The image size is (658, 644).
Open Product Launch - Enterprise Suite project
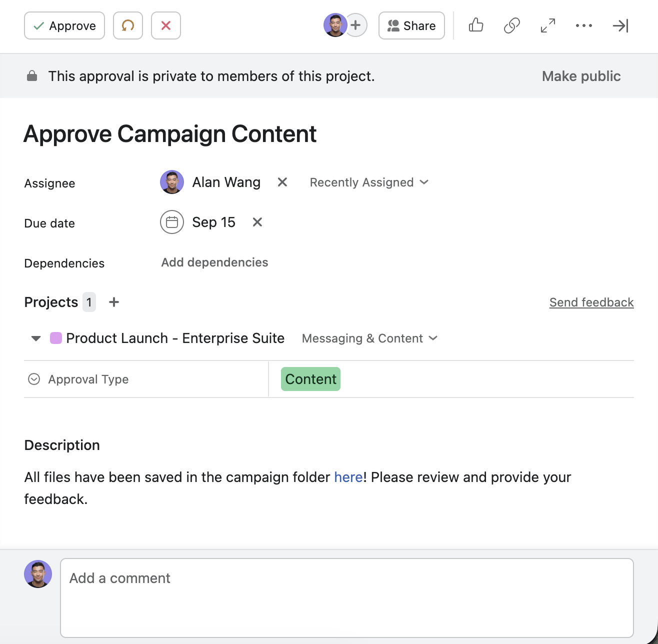click(175, 338)
